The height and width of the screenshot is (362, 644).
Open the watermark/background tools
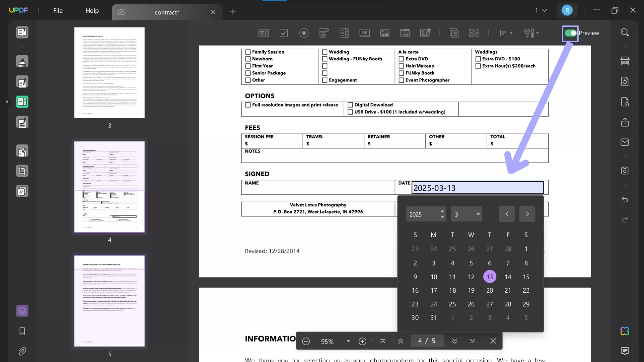click(22, 191)
